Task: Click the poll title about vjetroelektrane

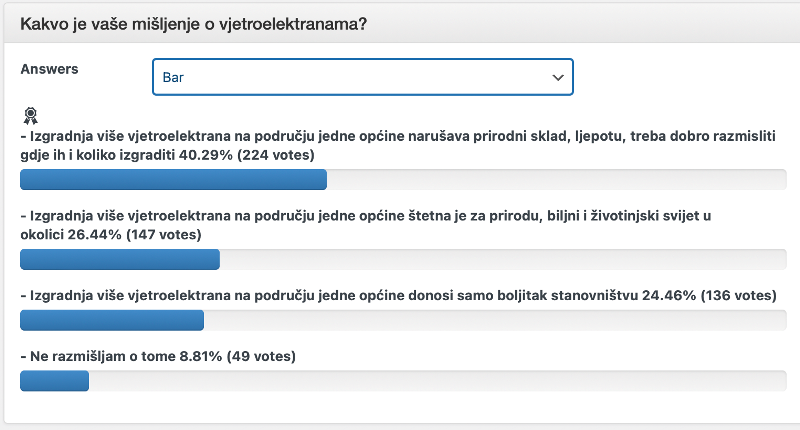Action: point(193,23)
